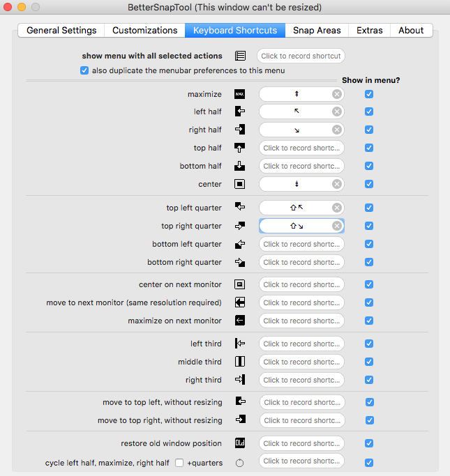
Task: Record shortcut for left third
Action: click(x=301, y=344)
